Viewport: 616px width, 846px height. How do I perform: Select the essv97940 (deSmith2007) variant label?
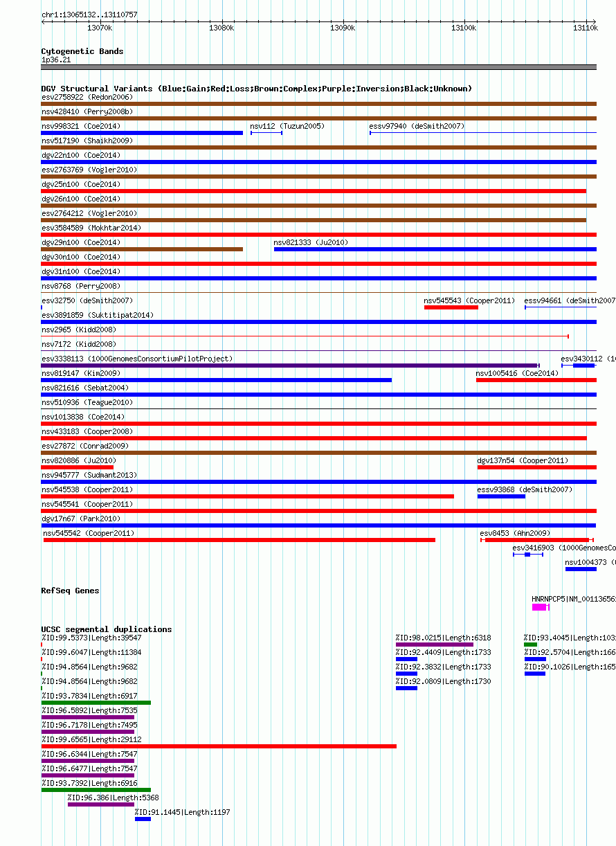(x=417, y=126)
